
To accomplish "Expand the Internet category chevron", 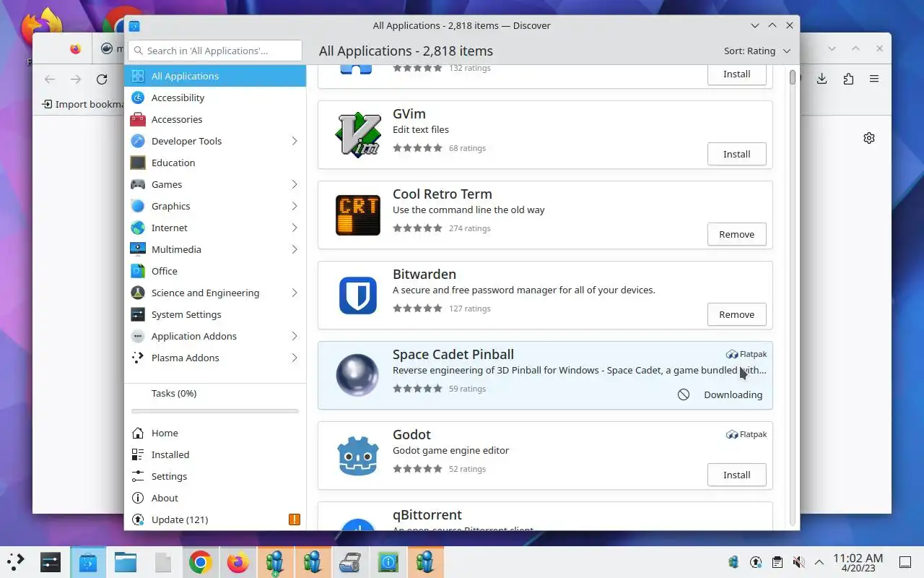I will [x=295, y=228].
